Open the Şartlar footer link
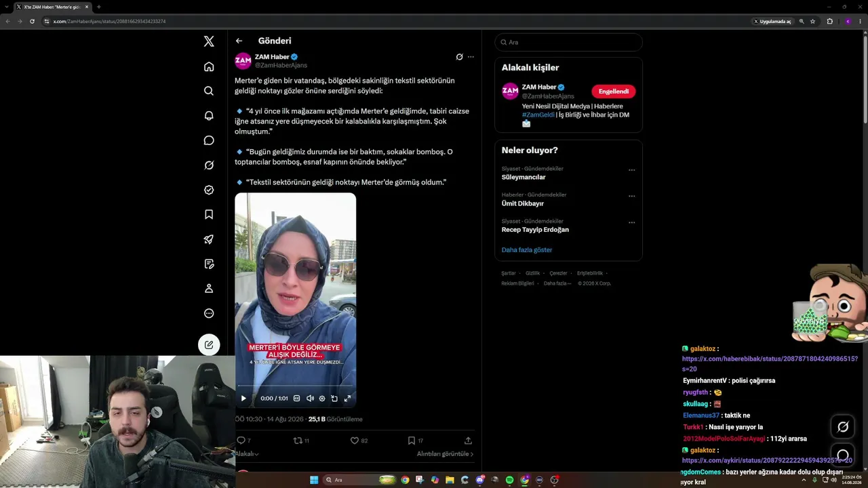The height and width of the screenshot is (488, 868). click(x=509, y=273)
